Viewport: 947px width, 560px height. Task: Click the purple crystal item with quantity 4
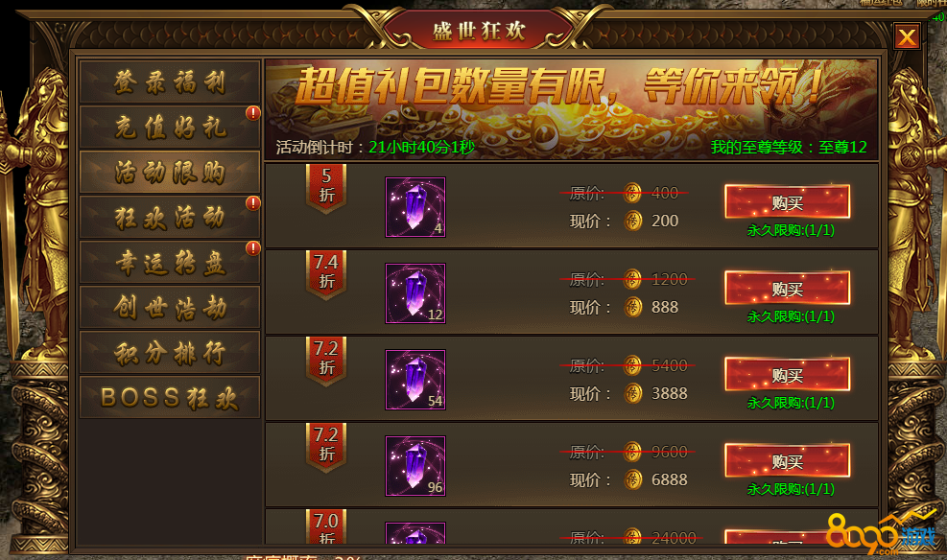pos(415,207)
